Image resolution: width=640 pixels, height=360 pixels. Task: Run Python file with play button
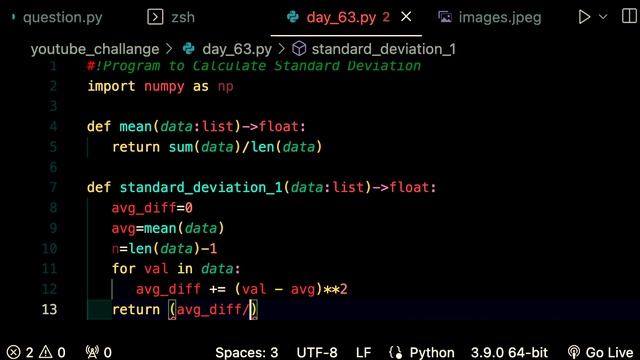pyautogui.click(x=584, y=17)
